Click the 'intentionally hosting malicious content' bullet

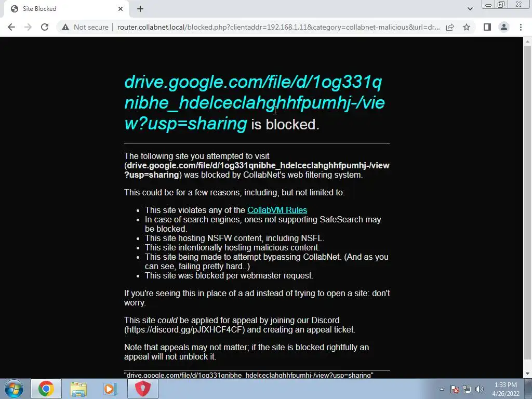(232, 247)
